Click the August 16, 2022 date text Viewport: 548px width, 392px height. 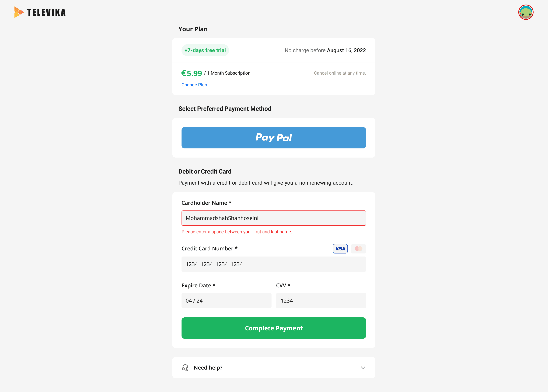pos(346,50)
